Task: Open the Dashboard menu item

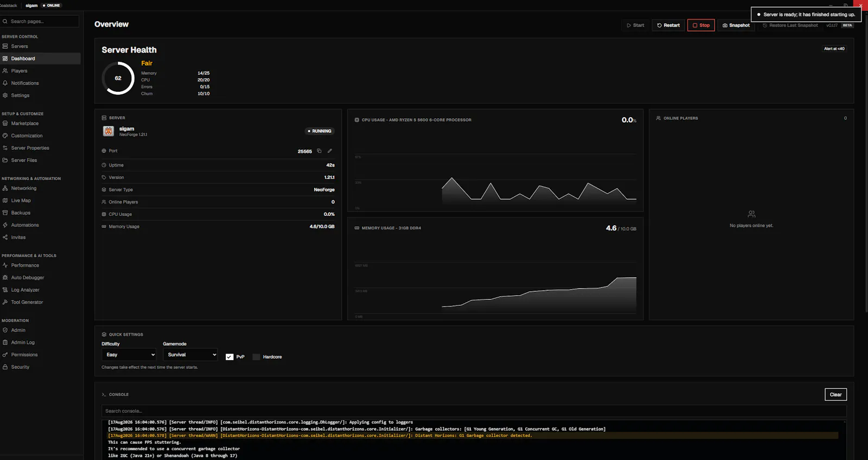Action: pos(40,59)
